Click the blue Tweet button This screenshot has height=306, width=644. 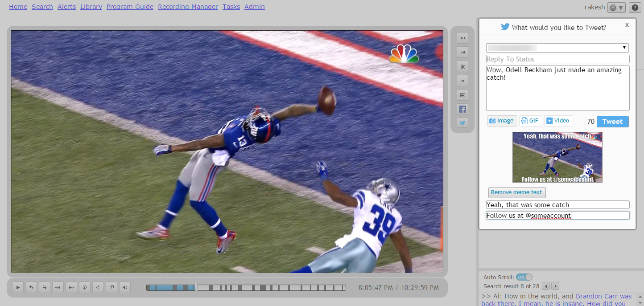612,122
